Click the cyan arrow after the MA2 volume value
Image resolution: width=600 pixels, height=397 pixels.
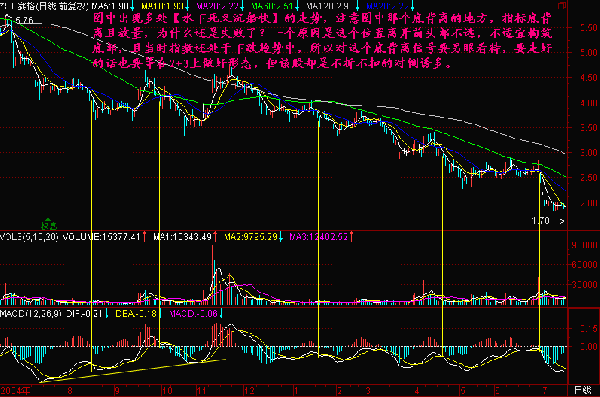(281, 237)
